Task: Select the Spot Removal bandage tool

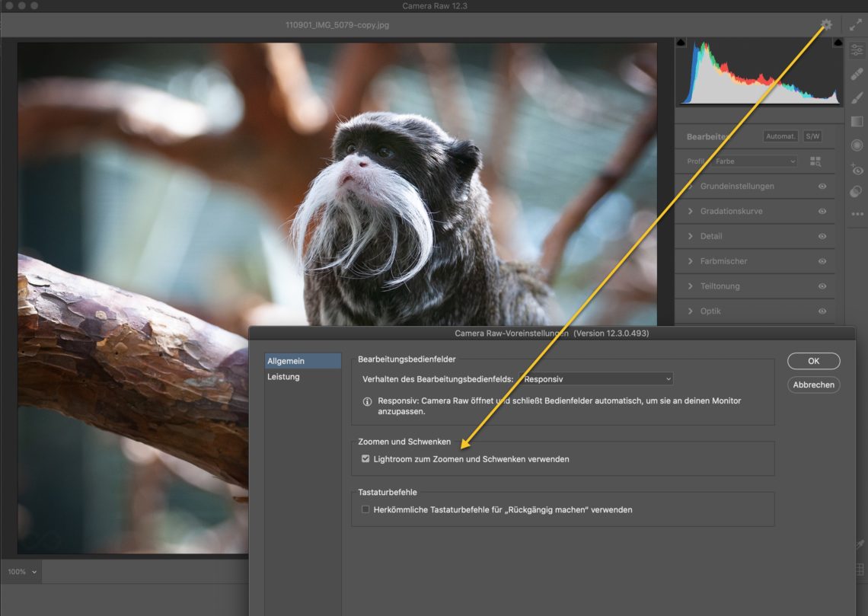Action: pos(857,74)
